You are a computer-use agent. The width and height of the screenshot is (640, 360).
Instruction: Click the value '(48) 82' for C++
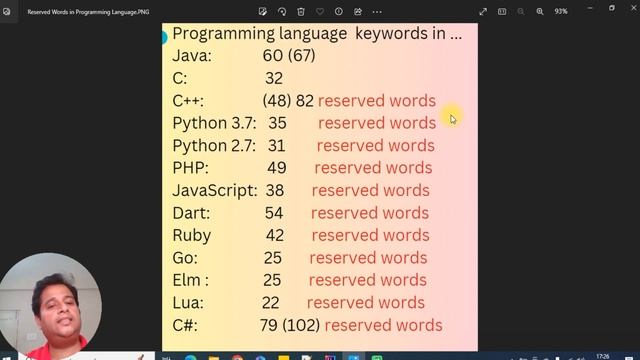coord(288,101)
